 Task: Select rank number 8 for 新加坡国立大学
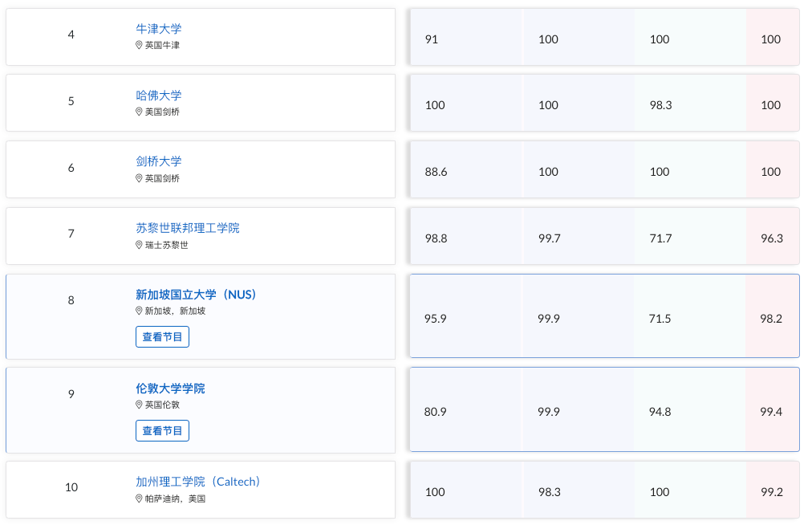pyautogui.click(x=71, y=300)
